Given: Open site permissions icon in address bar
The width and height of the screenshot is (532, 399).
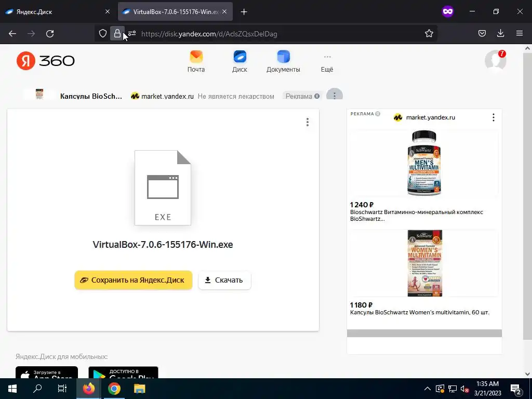Looking at the screenshot, I should [x=132, y=33].
